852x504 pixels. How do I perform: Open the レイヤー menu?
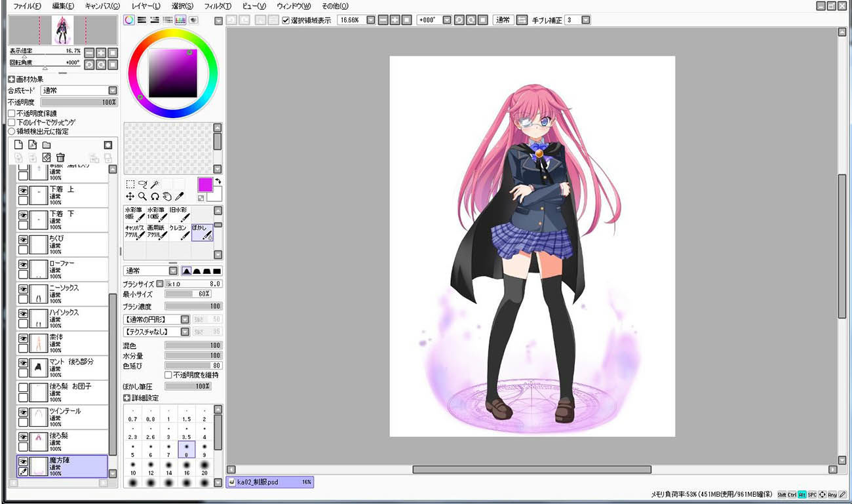tap(145, 6)
